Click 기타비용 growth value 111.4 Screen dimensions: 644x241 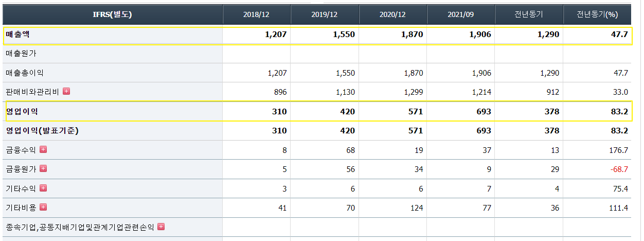619,208
